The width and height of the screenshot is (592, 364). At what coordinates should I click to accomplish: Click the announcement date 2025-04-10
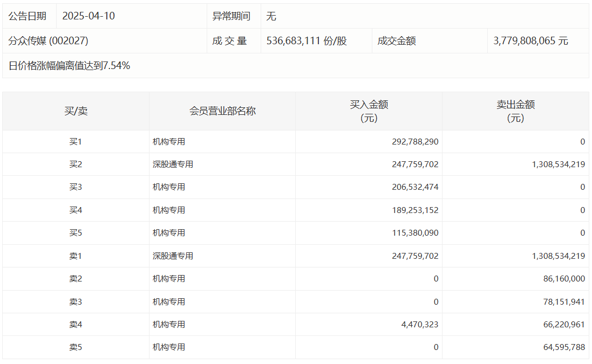click(89, 16)
